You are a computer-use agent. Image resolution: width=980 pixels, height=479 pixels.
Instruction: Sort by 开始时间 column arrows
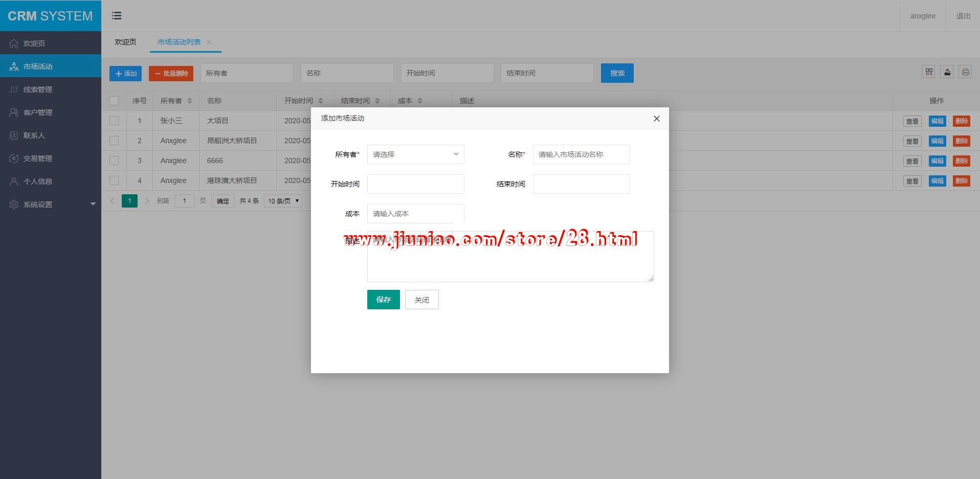pos(321,101)
